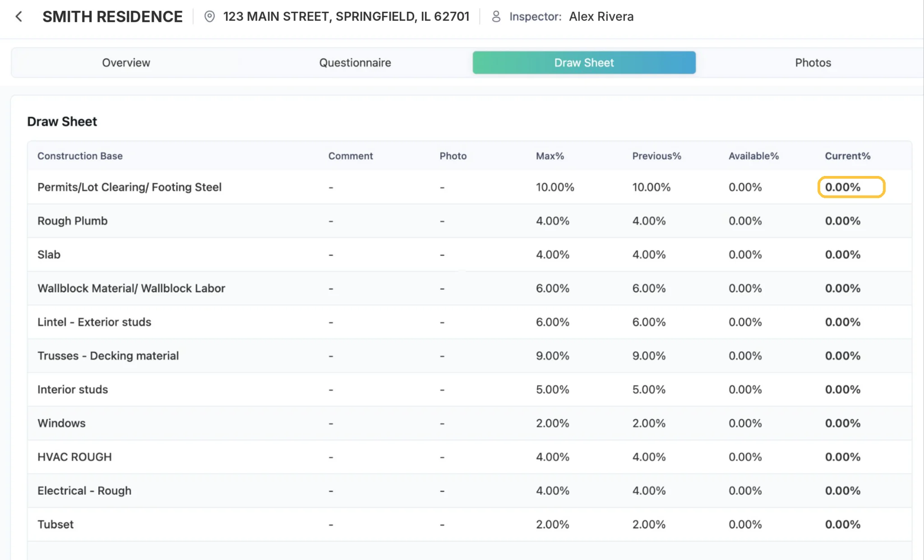Viewport: 924px width, 560px height.
Task: Click Comment dash in Rough Plumb row
Action: point(331,221)
